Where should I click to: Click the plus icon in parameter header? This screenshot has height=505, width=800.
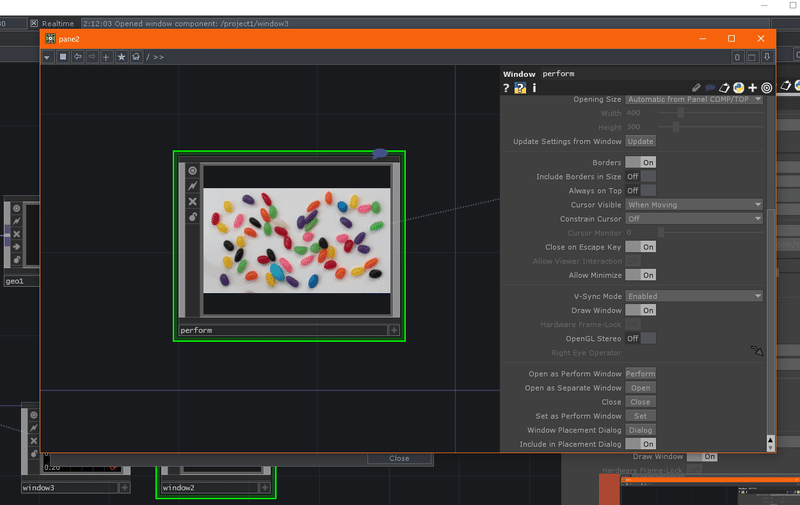tap(753, 88)
